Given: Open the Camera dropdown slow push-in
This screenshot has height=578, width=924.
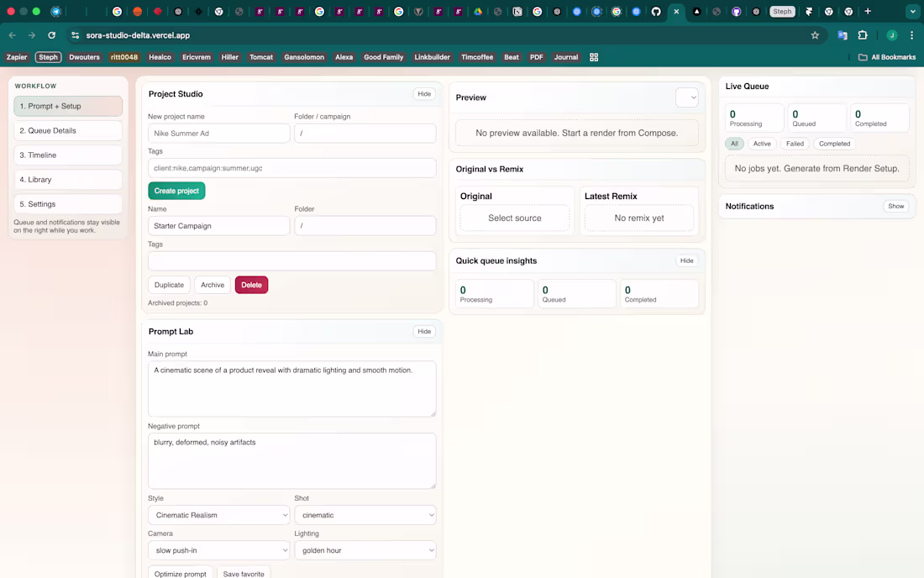Looking at the screenshot, I should pyautogui.click(x=218, y=550).
